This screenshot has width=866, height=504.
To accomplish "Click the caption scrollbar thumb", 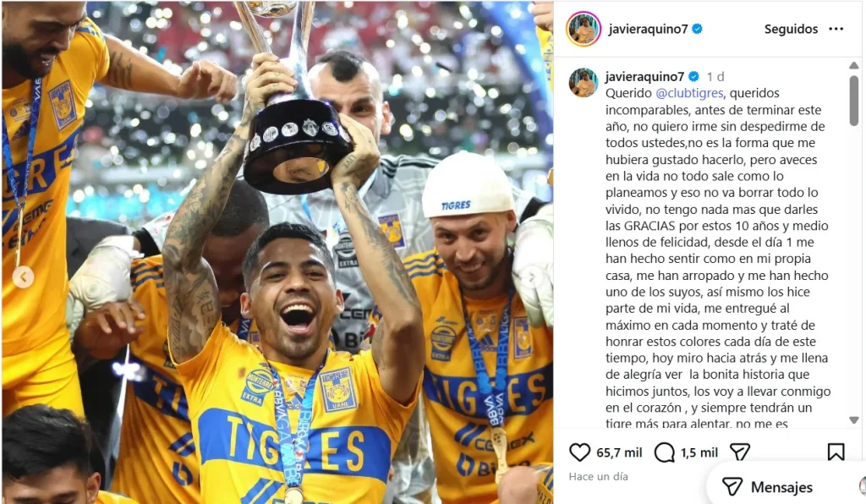I will (854, 101).
